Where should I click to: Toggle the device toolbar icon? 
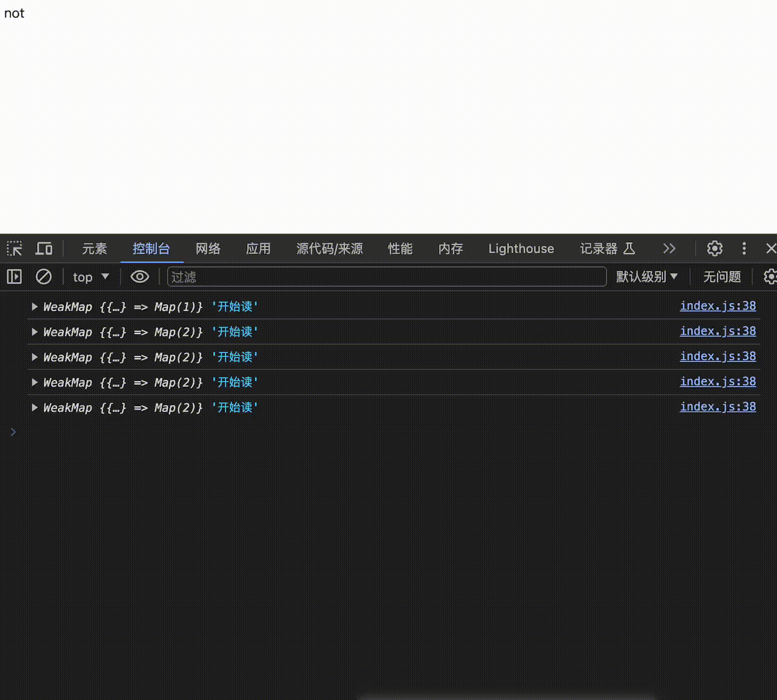point(44,249)
